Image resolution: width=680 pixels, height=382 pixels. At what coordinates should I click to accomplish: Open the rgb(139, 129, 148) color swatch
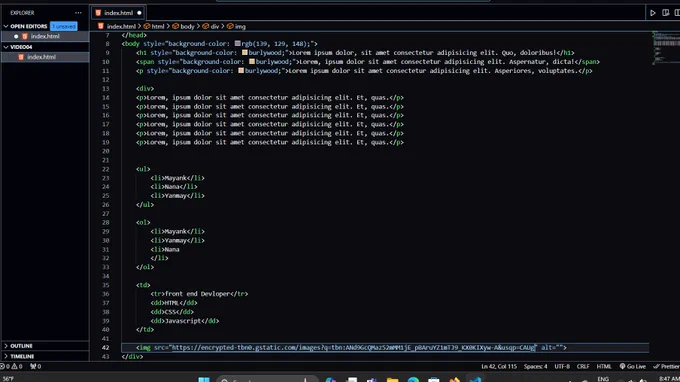point(238,44)
